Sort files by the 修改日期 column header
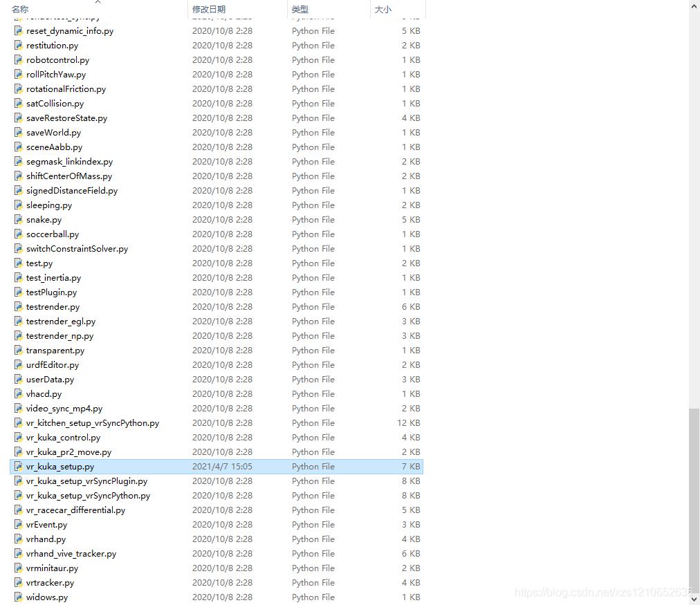 click(x=209, y=9)
